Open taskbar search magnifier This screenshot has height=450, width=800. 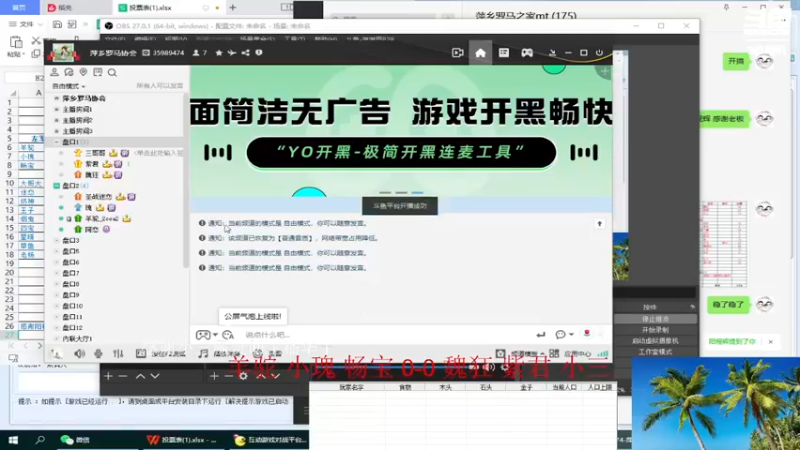point(40,440)
